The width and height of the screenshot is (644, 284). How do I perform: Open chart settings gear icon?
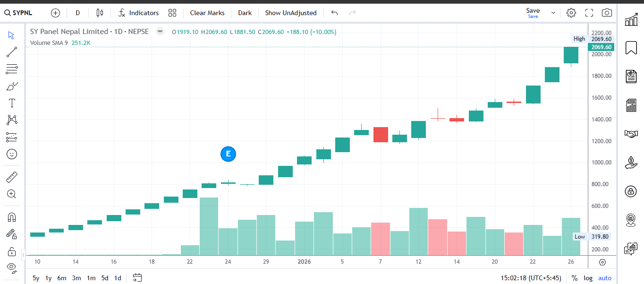pos(571,13)
